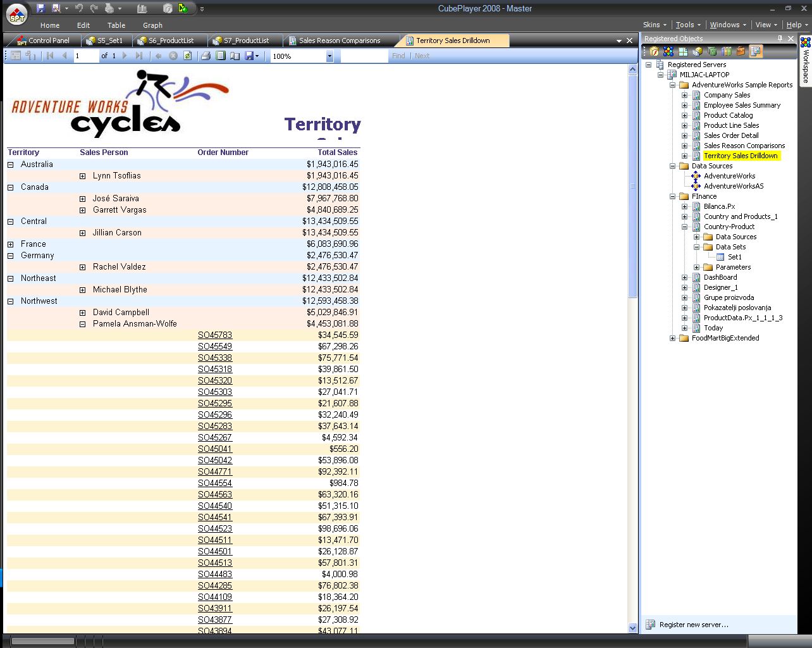Click the highlighted reports icon in Registered Objects

pyautogui.click(x=755, y=51)
